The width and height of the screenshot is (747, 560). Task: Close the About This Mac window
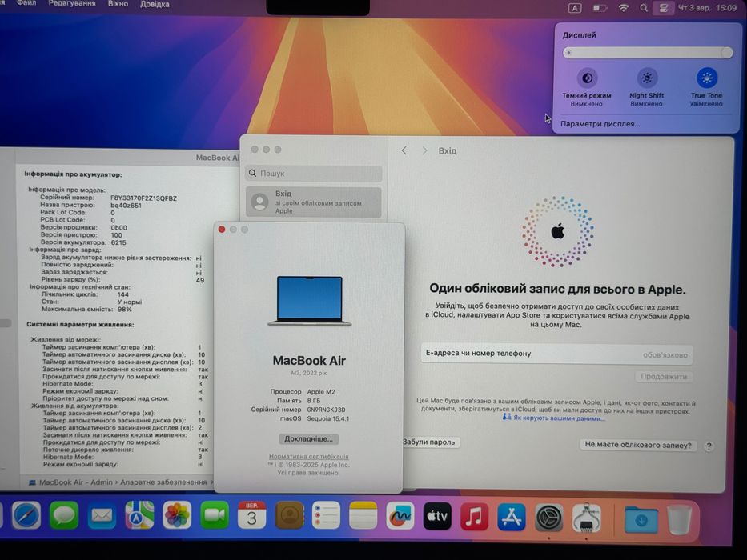tap(222, 230)
